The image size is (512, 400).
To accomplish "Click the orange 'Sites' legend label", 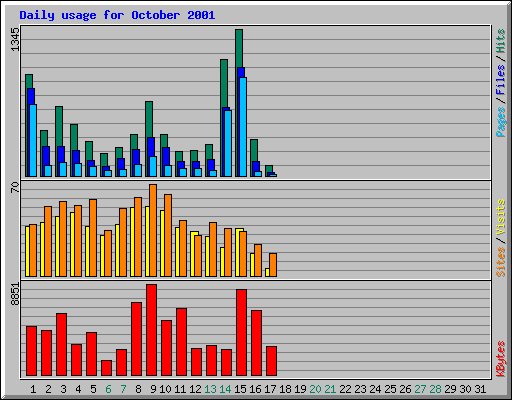I will [501, 262].
